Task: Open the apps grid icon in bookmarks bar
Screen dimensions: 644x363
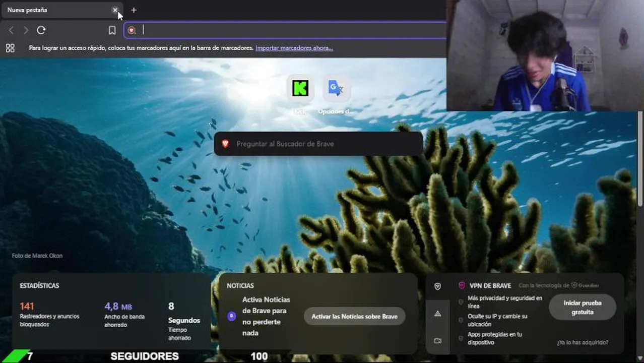Action: (10, 48)
